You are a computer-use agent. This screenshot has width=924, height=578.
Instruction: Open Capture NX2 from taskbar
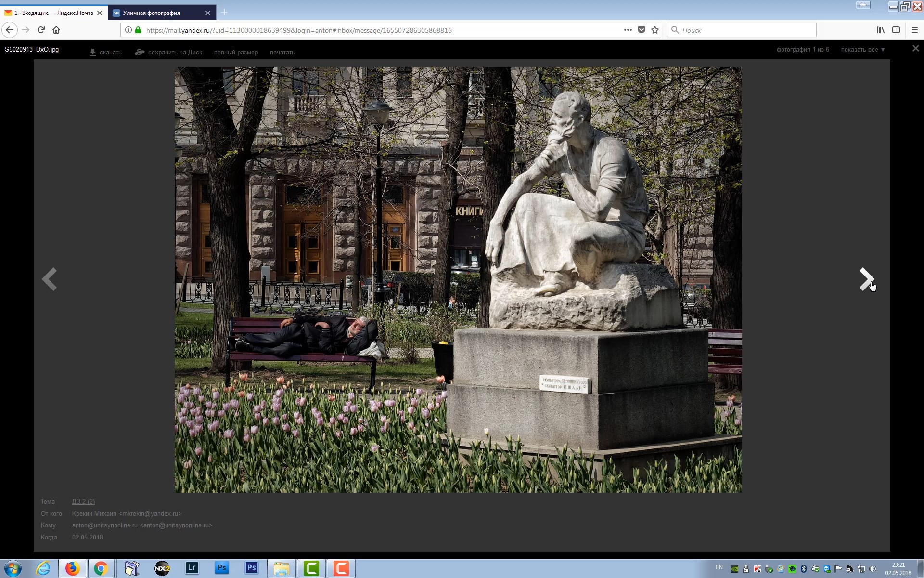pos(162,568)
